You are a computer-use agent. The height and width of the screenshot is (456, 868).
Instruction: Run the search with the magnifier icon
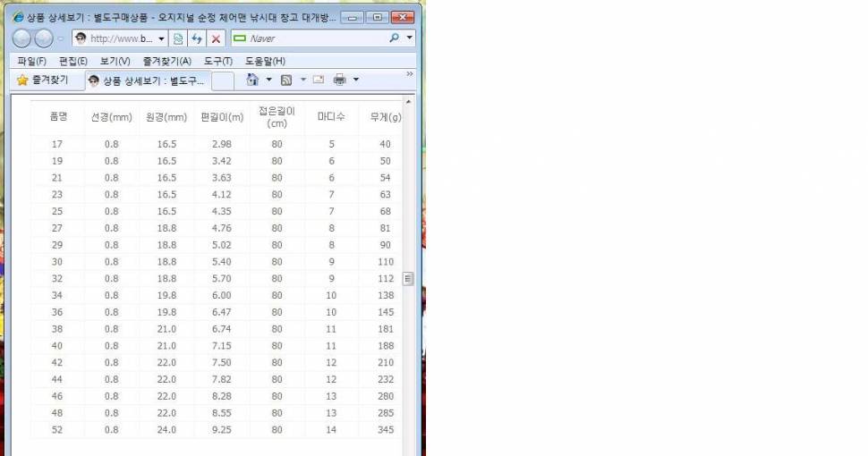pos(394,38)
